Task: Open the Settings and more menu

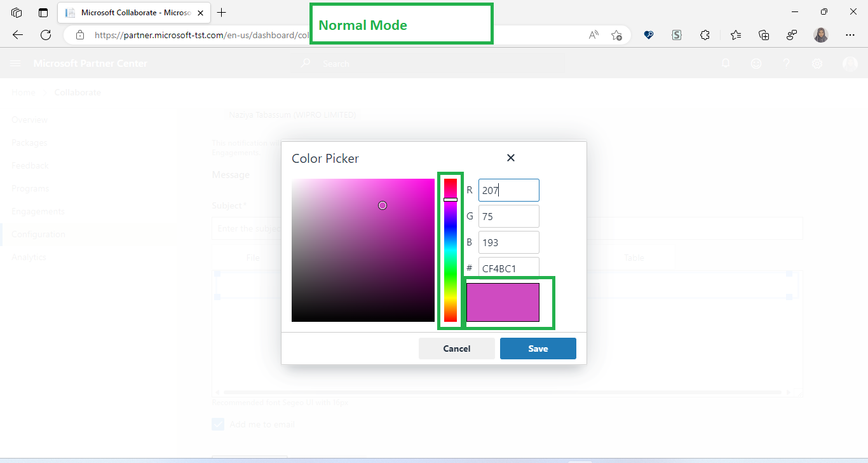Action: [850, 36]
